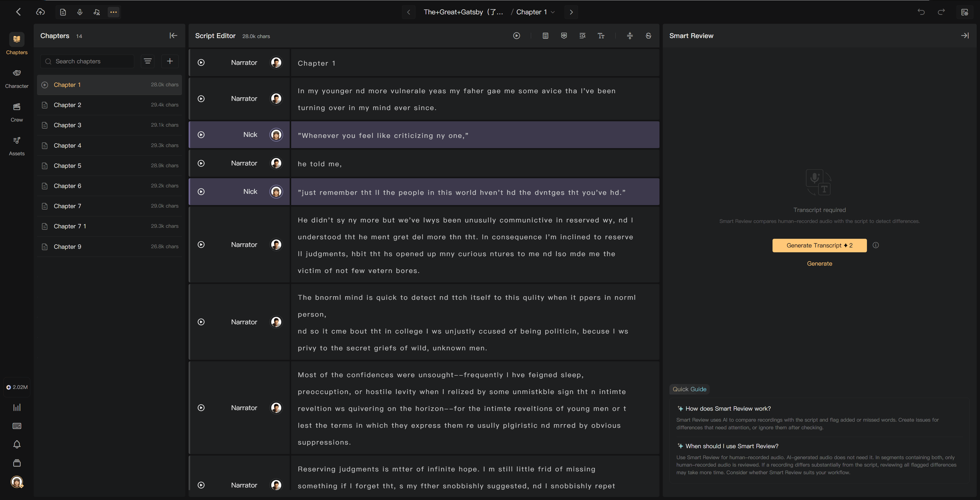980x500 pixels.
Task: Open the three-dots more options menu
Action: (x=113, y=12)
